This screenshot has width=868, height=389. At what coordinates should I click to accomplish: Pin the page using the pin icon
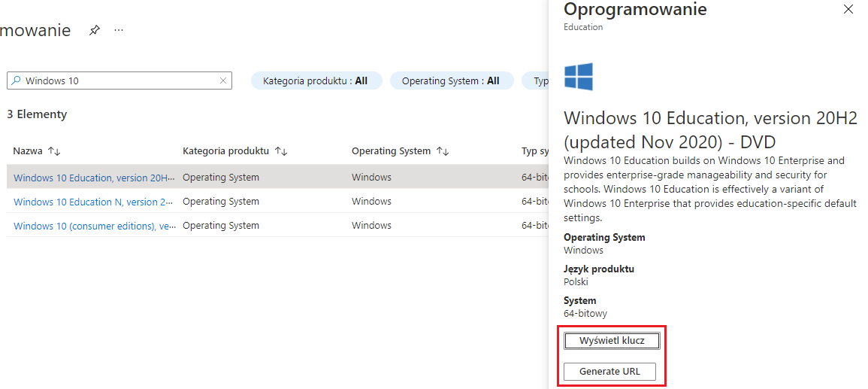[x=94, y=31]
